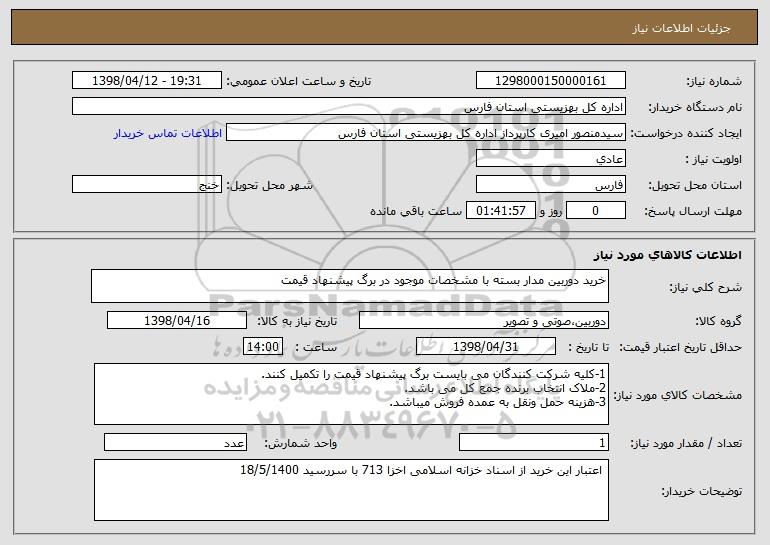The height and width of the screenshot is (545, 770).
Task: Click the price validity date field 1398/04/31
Action: 486,347
